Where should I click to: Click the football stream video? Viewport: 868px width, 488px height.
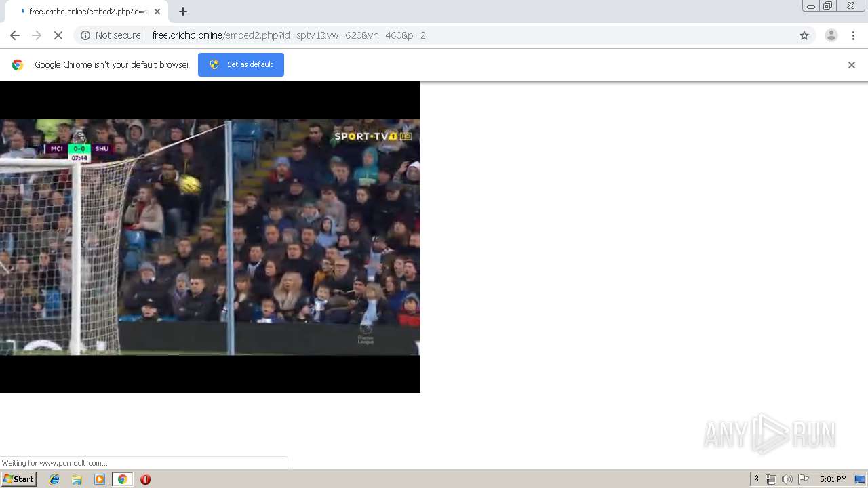coord(210,237)
